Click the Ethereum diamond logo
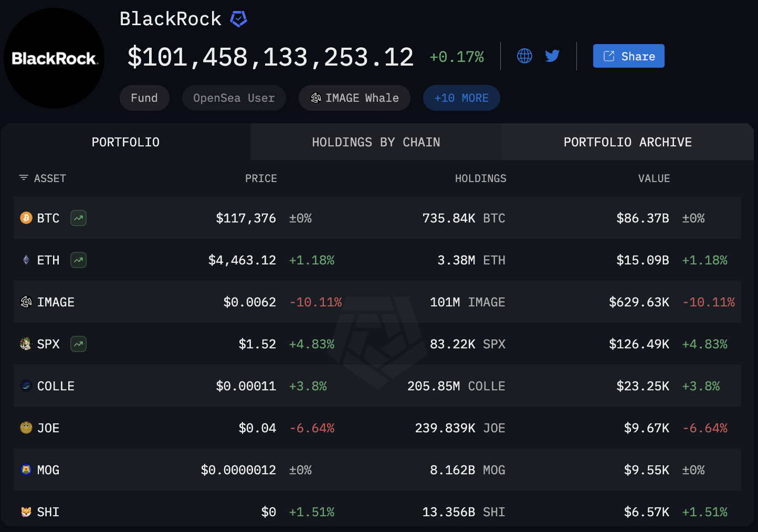 click(26, 260)
